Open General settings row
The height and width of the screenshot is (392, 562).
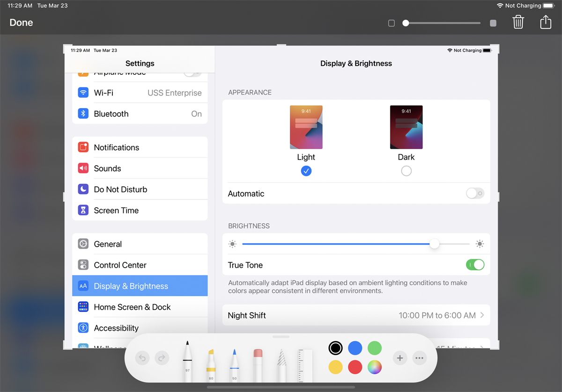point(140,244)
